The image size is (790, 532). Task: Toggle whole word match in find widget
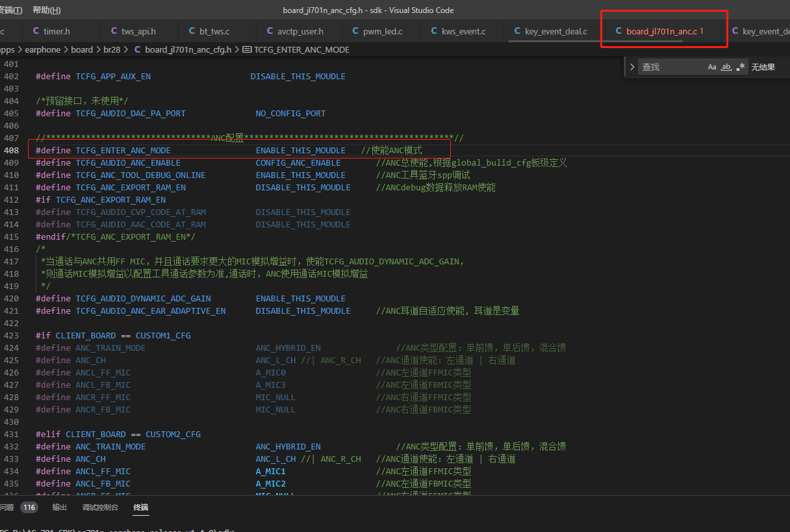point(726,67)
